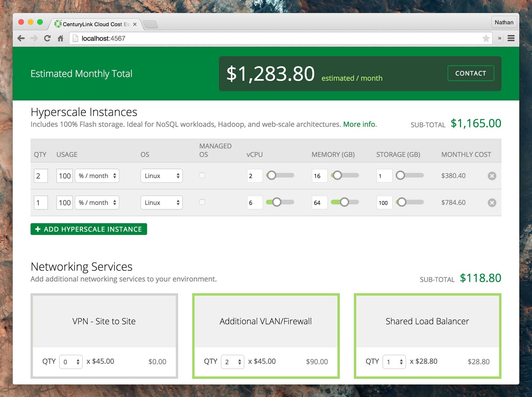The width and height of the screenshot is (532, 397).
Task: Enable Managed OS for the $784.60 instance
Action: click(x=202, y=202)
